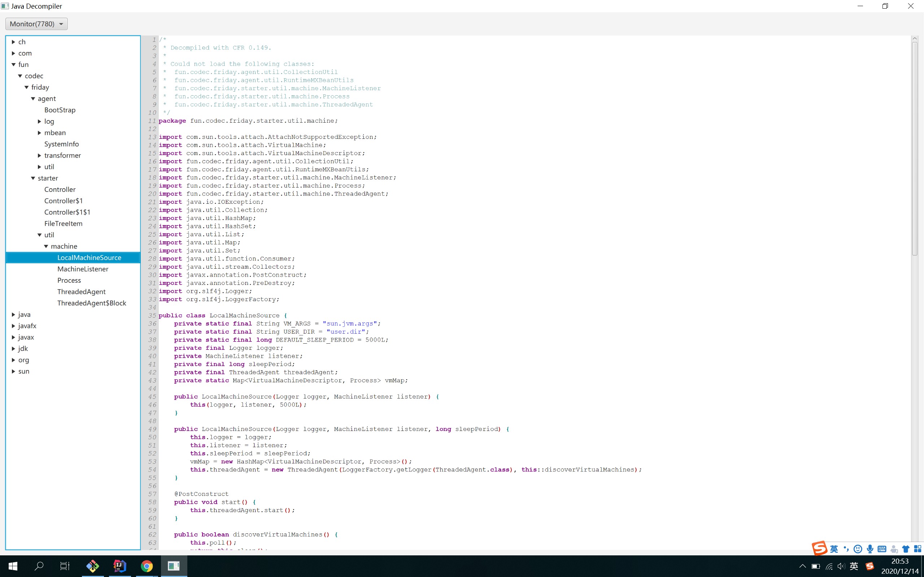Viewport: 924px width, 577px height.
Task: Open Google Chrome from the taskbar
Action: pyautogui.click(x=147, y=566)
